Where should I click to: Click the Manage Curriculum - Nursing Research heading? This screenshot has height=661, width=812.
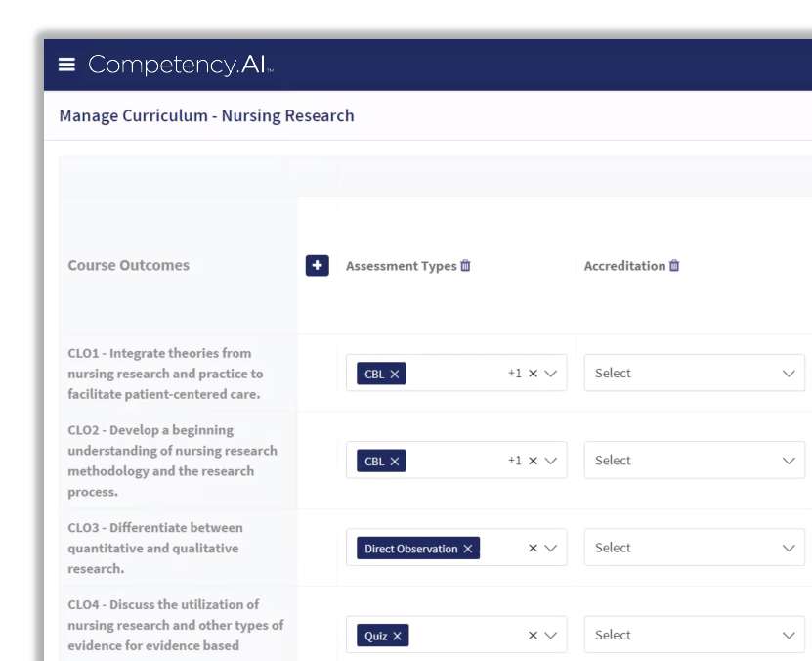point(206,115)
